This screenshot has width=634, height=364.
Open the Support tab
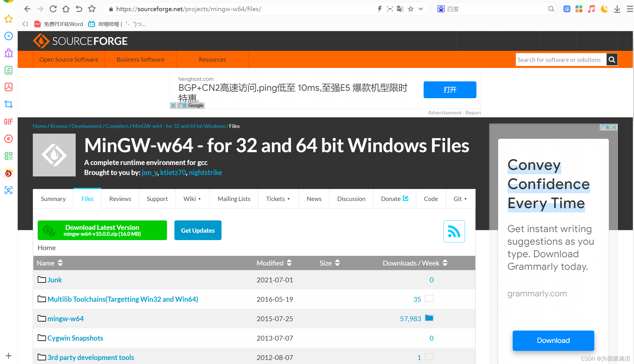pos(157,199)
